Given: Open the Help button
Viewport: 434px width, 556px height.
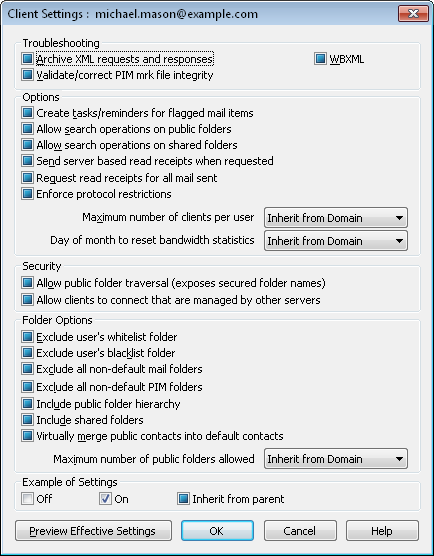Looking at the screenshot, I should click(x=382, y=531).
